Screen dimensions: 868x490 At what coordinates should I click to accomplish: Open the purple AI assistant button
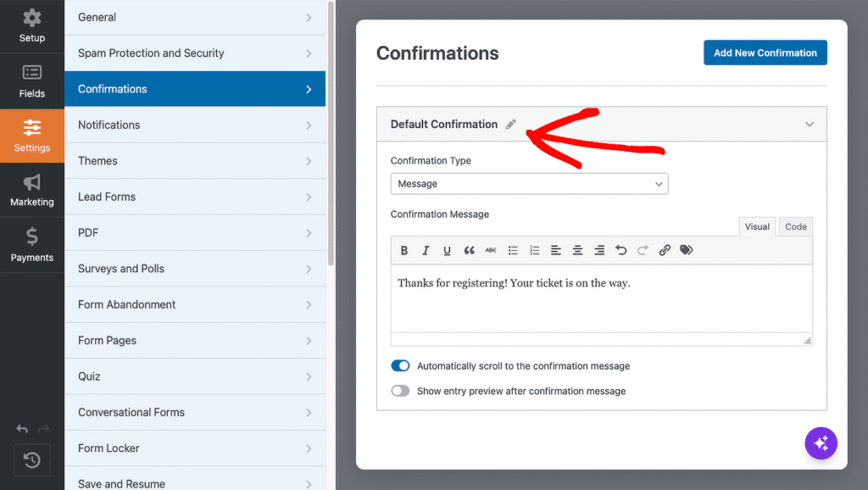coord(821,443)
